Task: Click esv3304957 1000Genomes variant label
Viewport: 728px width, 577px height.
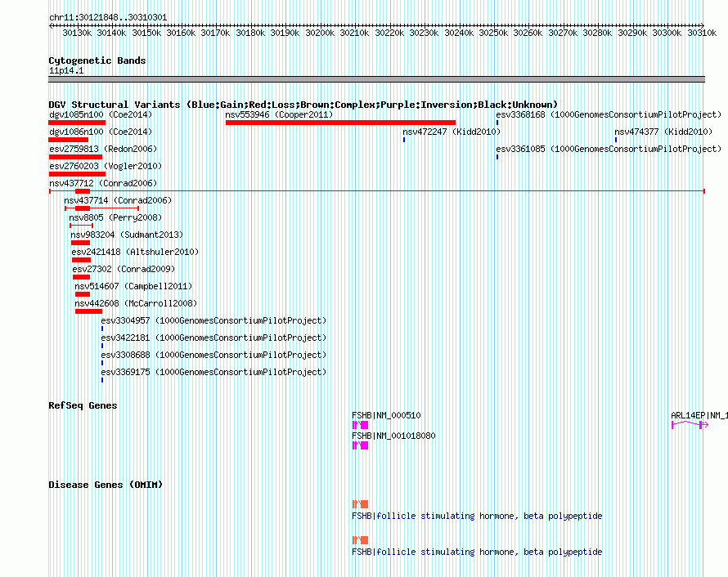Action: pos(213,320)
